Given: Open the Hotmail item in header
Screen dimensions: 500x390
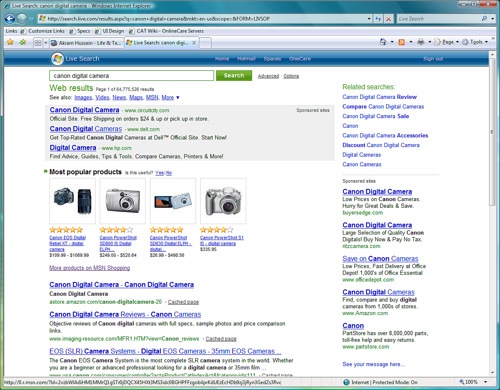Looking at the screenshot, I should tap(246, 59).
